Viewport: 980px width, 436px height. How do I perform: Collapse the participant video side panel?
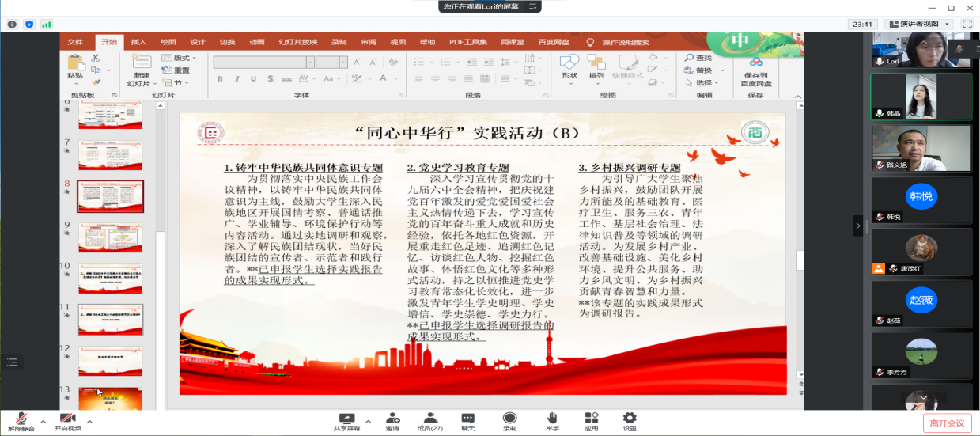tap(857, 226)
